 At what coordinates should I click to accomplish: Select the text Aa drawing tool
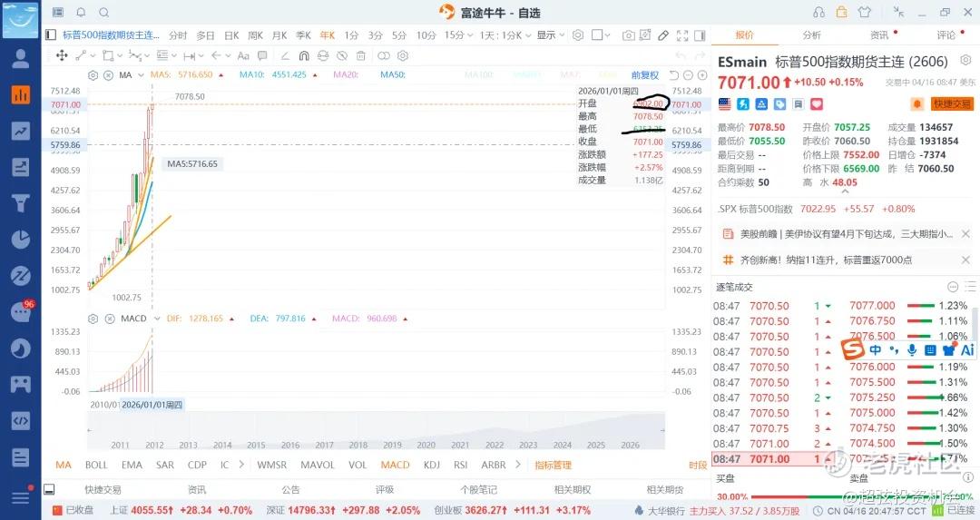click(243, 55)
